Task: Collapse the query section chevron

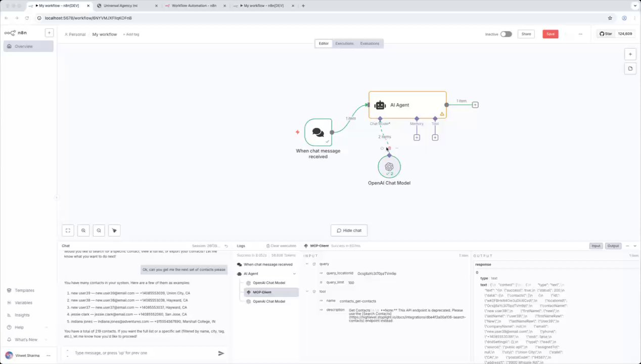Action: coord(307,264)
